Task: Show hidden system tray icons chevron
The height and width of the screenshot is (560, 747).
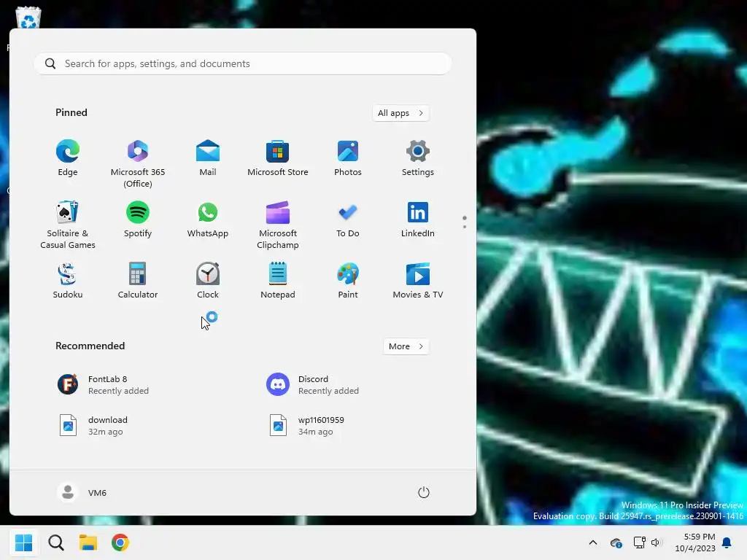Action: click(592, 542)
